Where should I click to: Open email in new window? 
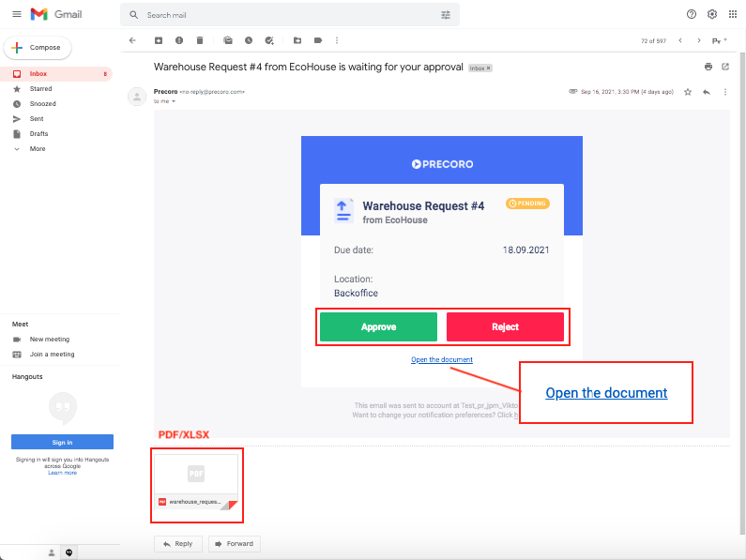click(x=725, y=67)
